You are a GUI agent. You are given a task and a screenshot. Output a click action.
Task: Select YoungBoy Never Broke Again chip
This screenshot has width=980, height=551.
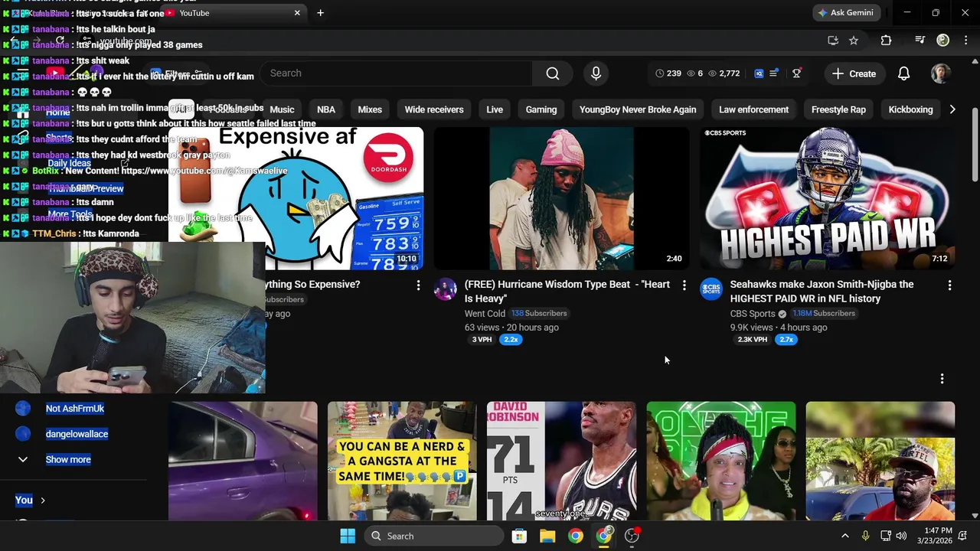638,109
